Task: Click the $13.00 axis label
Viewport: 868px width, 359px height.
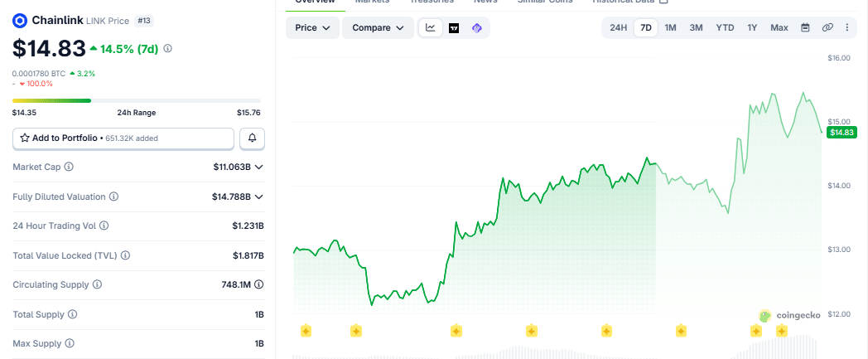Action: tap(839, 250)
